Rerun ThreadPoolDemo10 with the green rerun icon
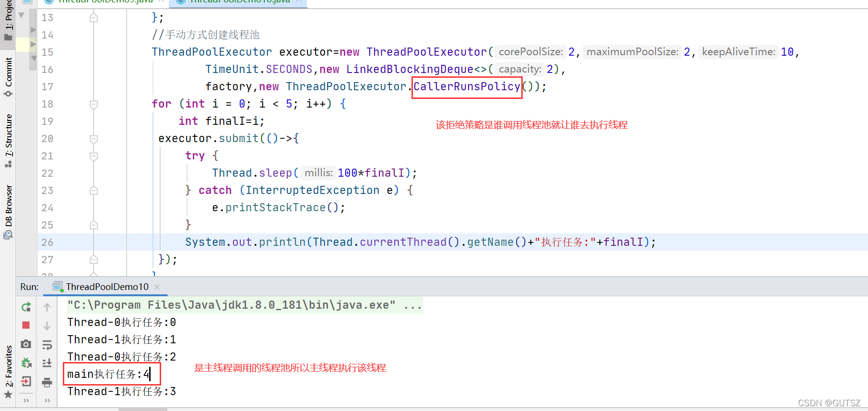This screenshot has height=411, width=868. tap(26, 306)
